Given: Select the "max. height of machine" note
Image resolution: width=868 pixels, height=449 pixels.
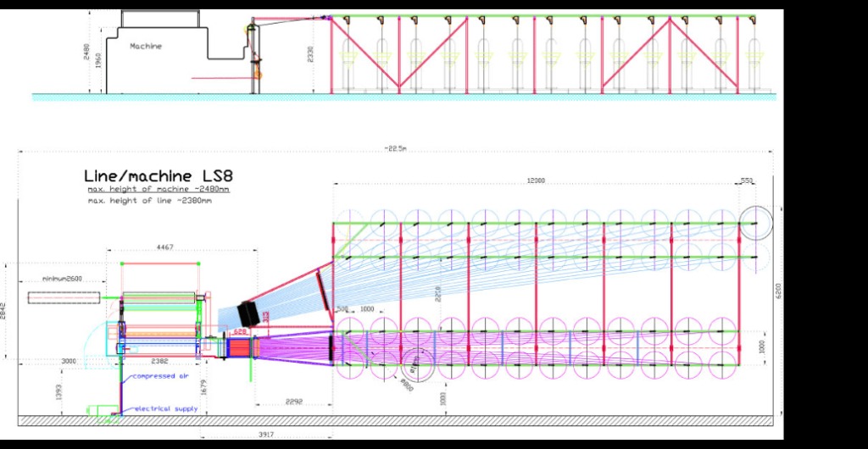Looking at the screenshot, I should point(160,189).
